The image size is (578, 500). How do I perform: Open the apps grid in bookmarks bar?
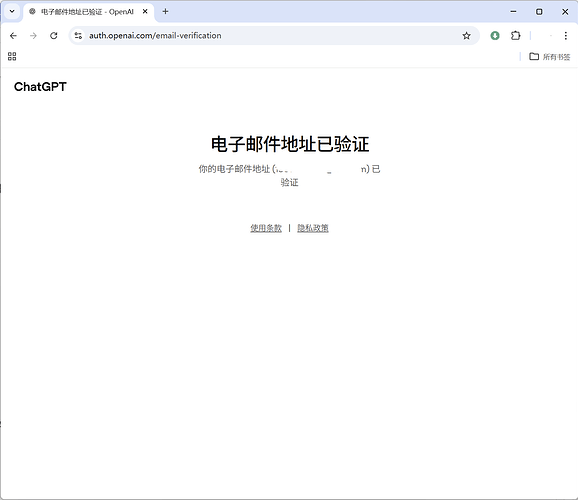[x=12, y=56]
